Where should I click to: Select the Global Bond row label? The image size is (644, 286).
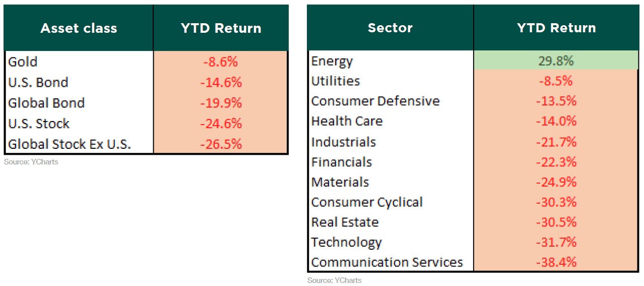(46, 103)
